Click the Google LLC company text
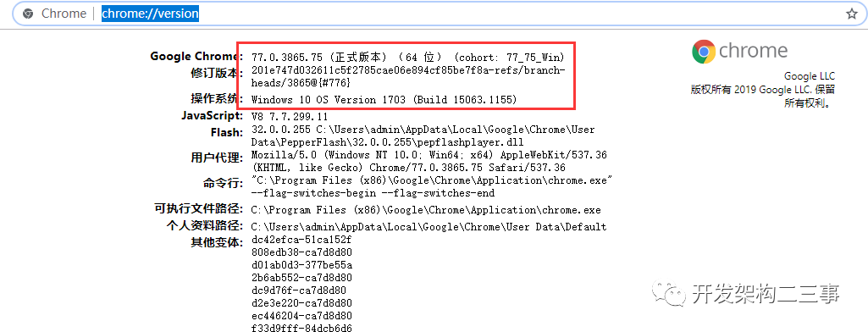This screenshot has width=868, height=332. coord(810,76)
